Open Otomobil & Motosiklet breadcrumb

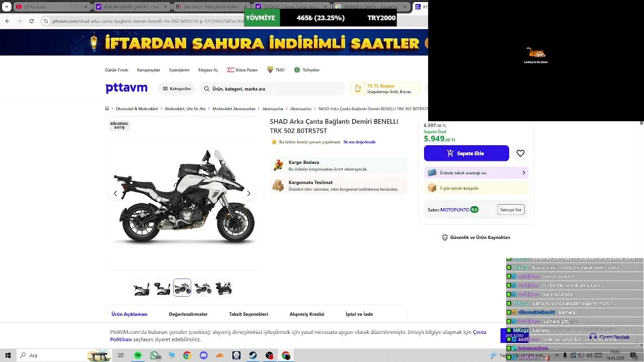137,109
